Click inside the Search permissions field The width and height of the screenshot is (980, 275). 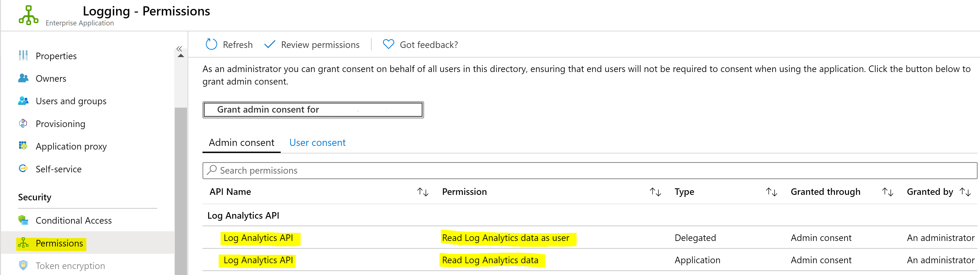coord(342,170)
